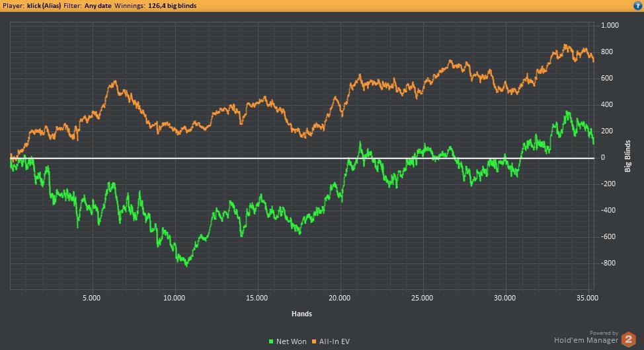The height and width of the screenshot is (350, 644).
Task: Click the 200 big blinds axis label
Action: (x=607, y=131)
